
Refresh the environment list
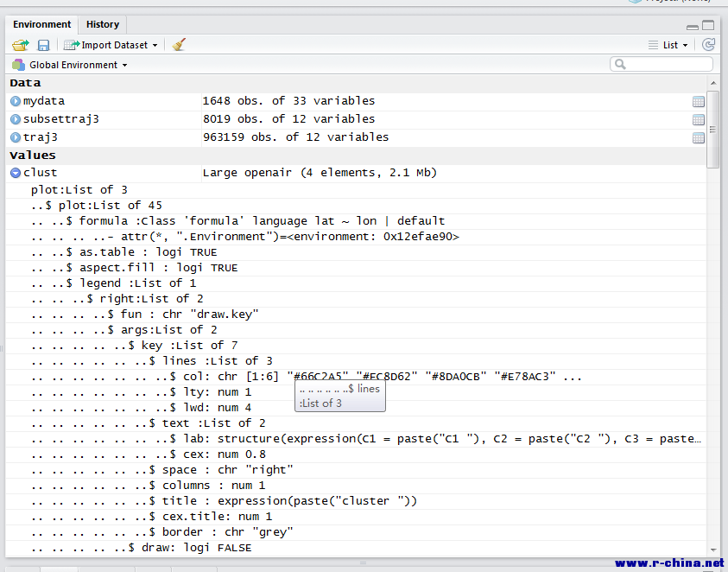click(x=708, y=45)
